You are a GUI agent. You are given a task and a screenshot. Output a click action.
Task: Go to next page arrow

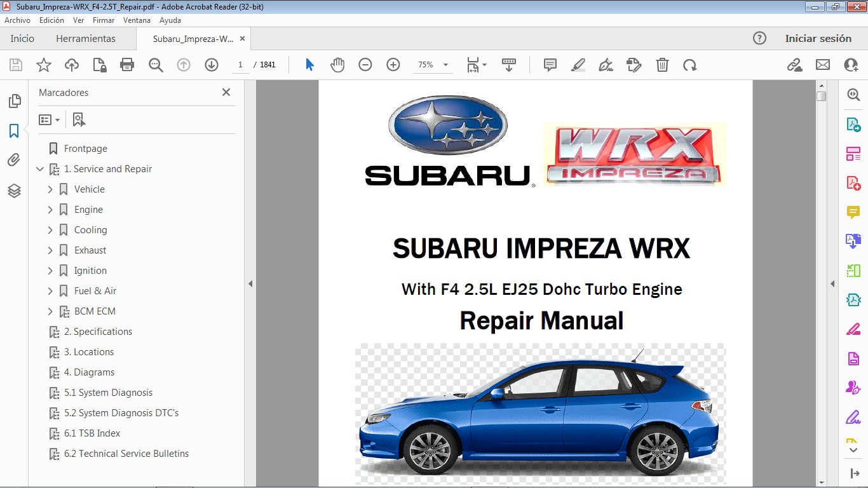[212, 65]
